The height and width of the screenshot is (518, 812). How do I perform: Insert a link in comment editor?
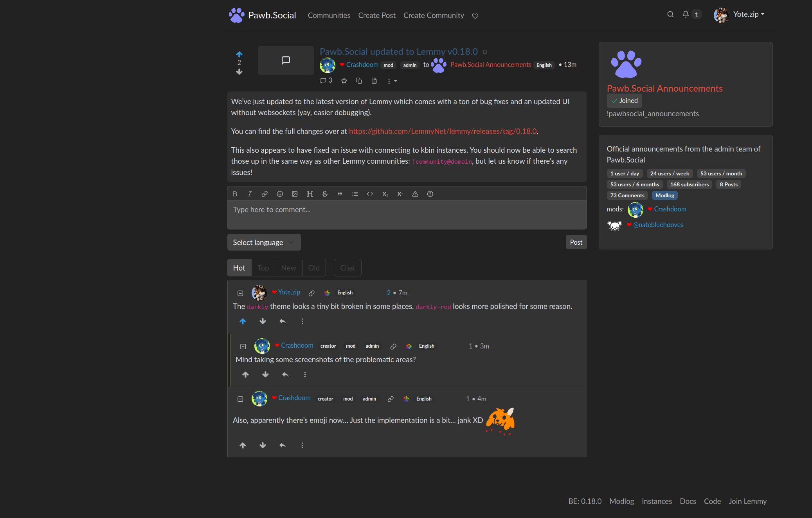[x=265, y=194]
